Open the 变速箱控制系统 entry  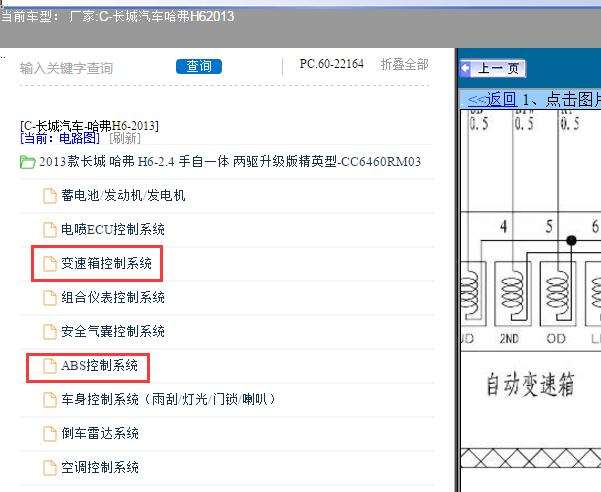click(107, 263)
